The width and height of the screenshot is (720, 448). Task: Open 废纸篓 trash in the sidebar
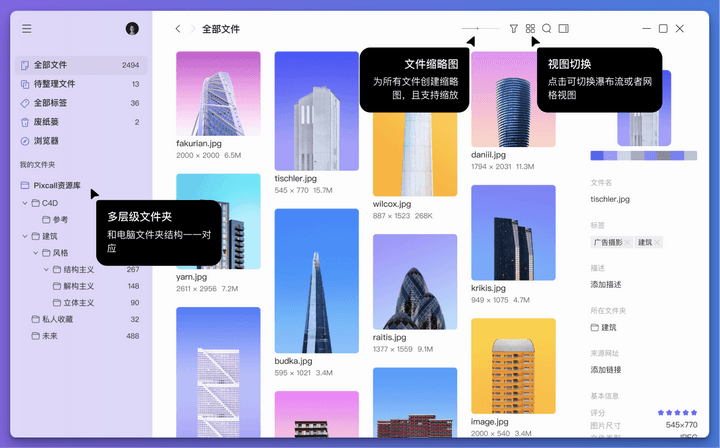click(81, 122)
